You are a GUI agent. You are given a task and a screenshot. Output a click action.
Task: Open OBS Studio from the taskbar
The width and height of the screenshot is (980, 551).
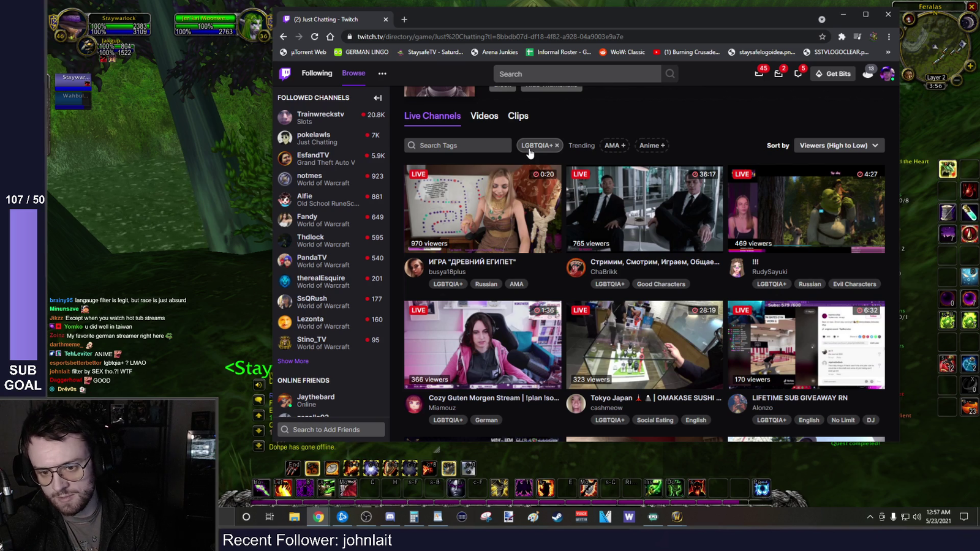(366, 517)
